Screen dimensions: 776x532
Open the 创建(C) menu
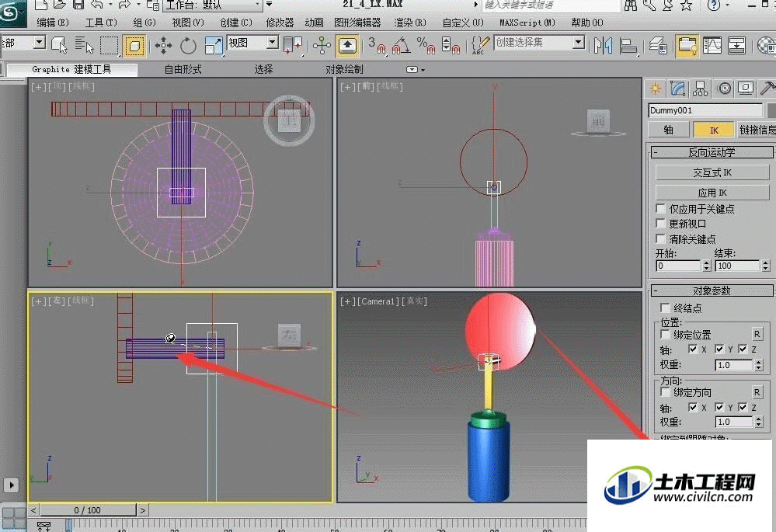coord(236,23)
